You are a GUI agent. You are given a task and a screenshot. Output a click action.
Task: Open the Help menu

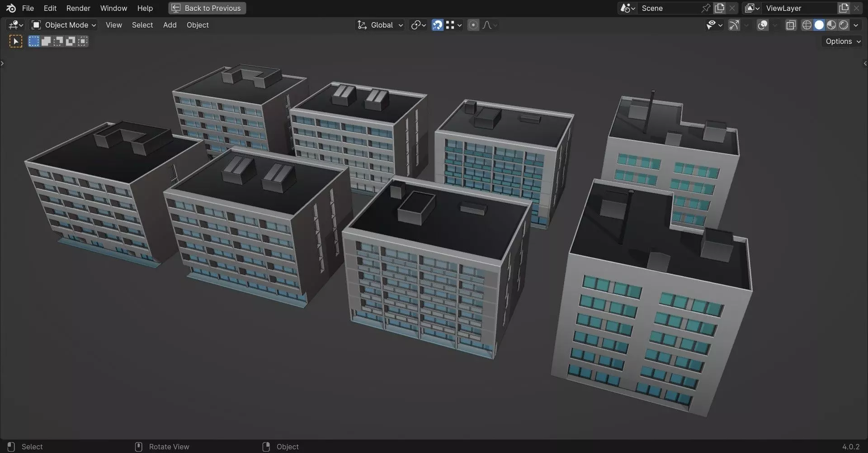click(x=145, y=8)
